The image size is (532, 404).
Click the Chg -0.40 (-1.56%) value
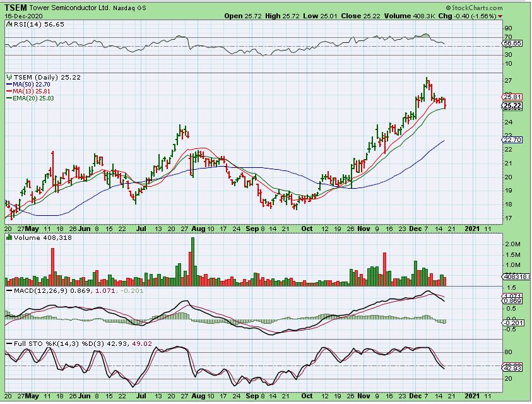[x=468, y=16]
